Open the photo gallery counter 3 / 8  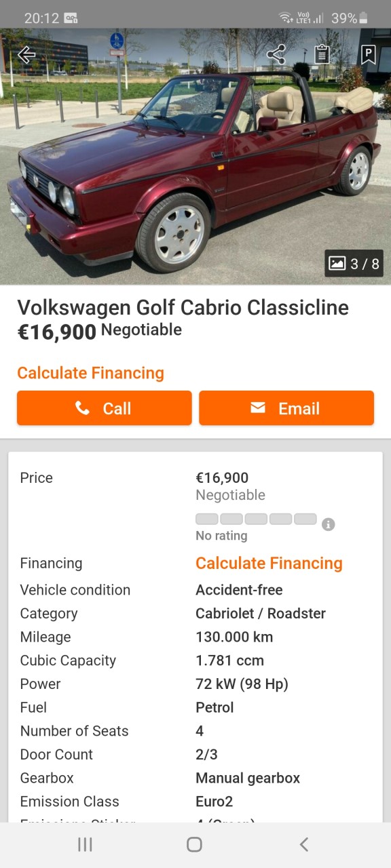click(x=354, y=264)
